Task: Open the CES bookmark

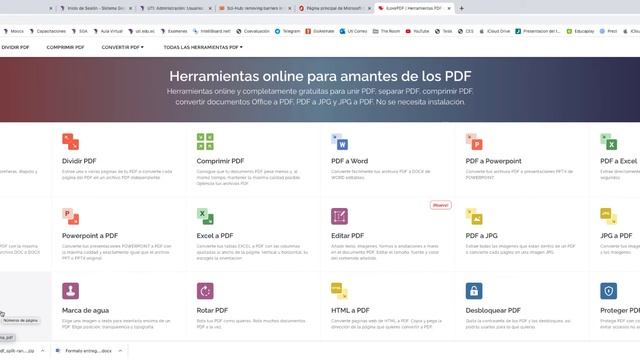Action: pos(466,31)
